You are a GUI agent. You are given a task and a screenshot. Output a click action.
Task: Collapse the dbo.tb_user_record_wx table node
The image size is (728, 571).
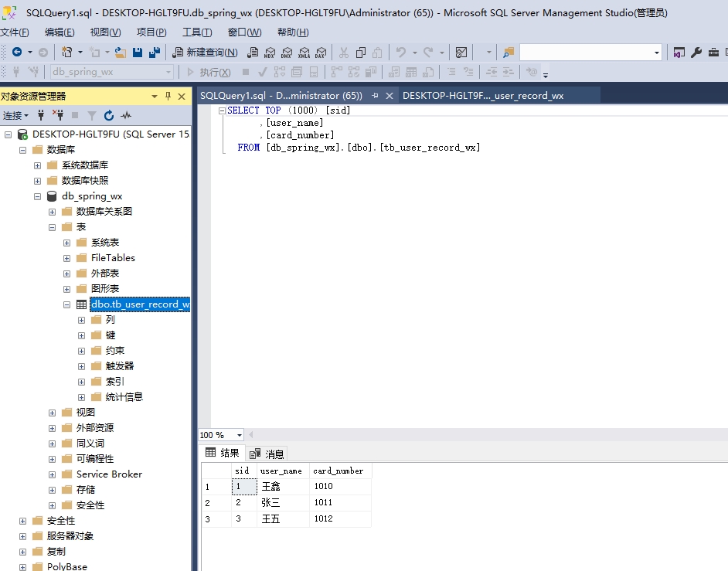point(67,304)
